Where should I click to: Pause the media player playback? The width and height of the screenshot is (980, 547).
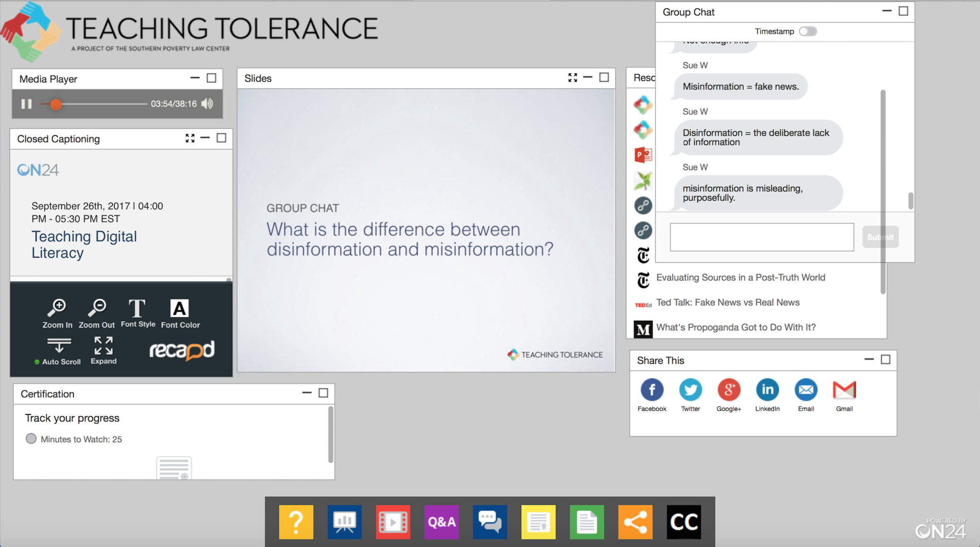26,104
